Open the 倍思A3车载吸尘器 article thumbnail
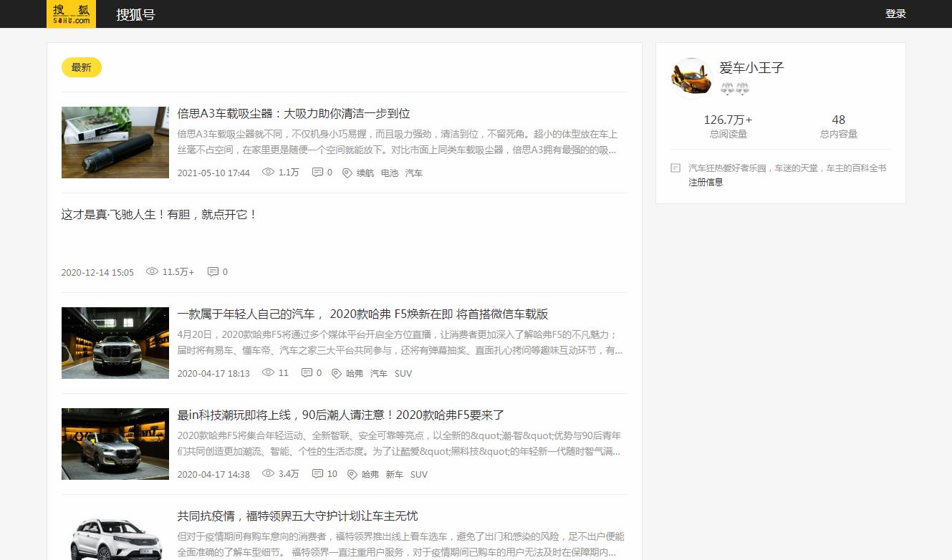This screenshot has height=560, width=952. 115,143
